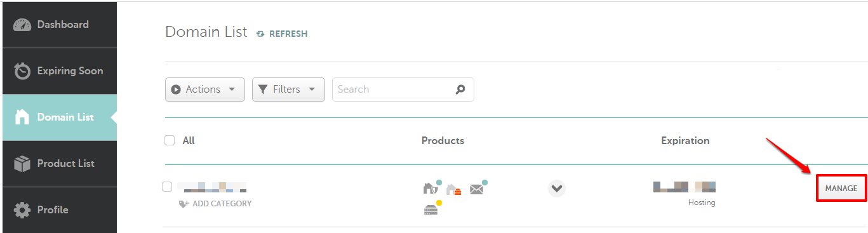Click the Dashboard speedometer icon
Image resolution: width=868 pixels, height=233 pixels.
tap(22, 25)
